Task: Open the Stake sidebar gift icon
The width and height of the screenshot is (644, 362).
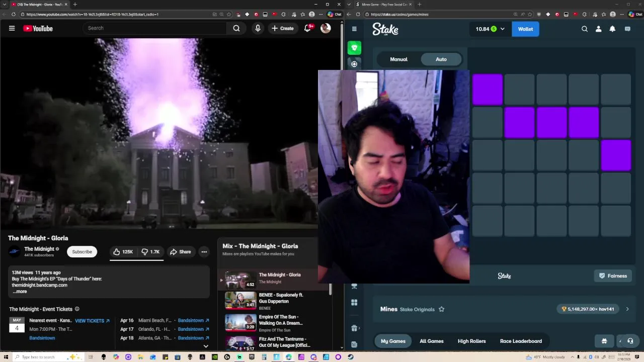Action: (x=354, y=328)
